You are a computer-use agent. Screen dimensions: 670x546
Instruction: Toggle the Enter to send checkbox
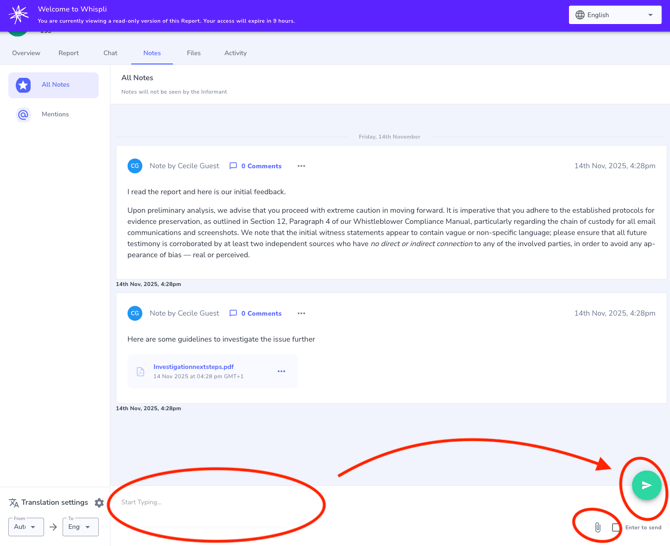pos(616,527)
